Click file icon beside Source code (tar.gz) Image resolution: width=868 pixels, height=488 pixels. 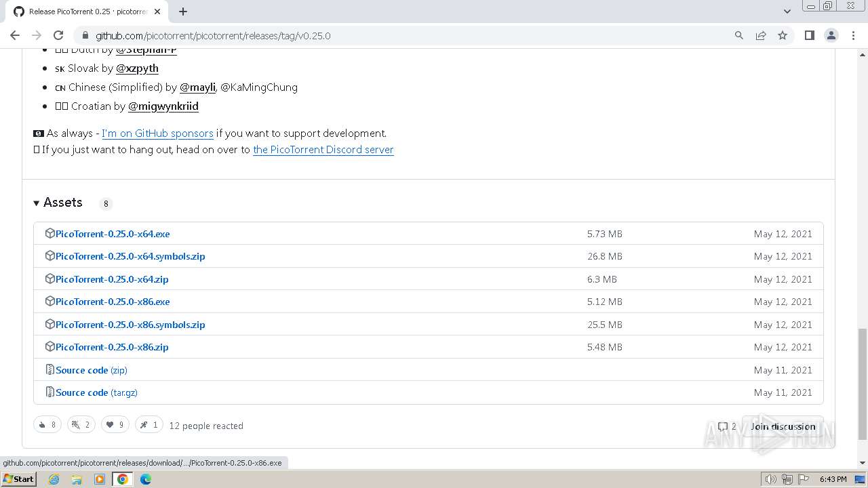[50, 392]
